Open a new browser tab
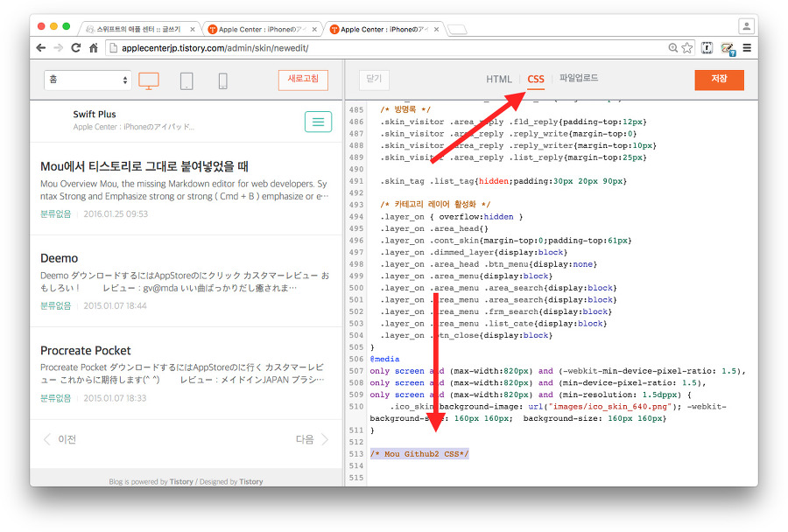788x532 pixels. click(457, 30)
